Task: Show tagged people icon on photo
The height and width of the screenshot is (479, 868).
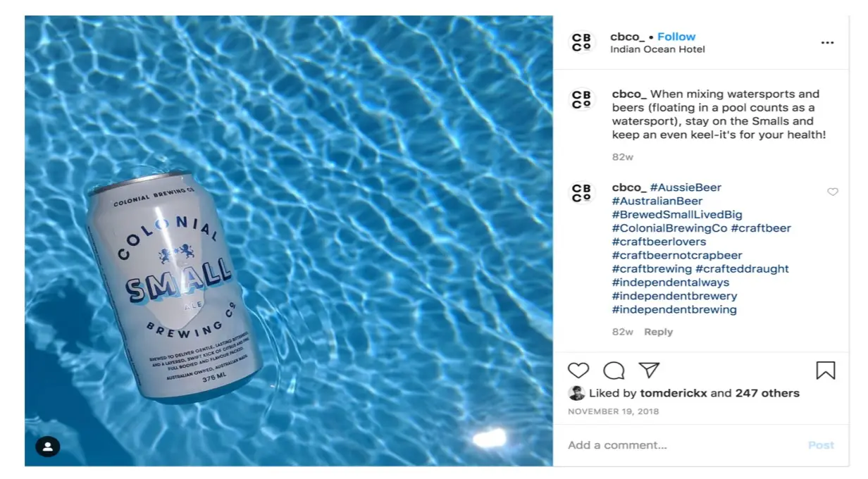Action: (48, 447)
